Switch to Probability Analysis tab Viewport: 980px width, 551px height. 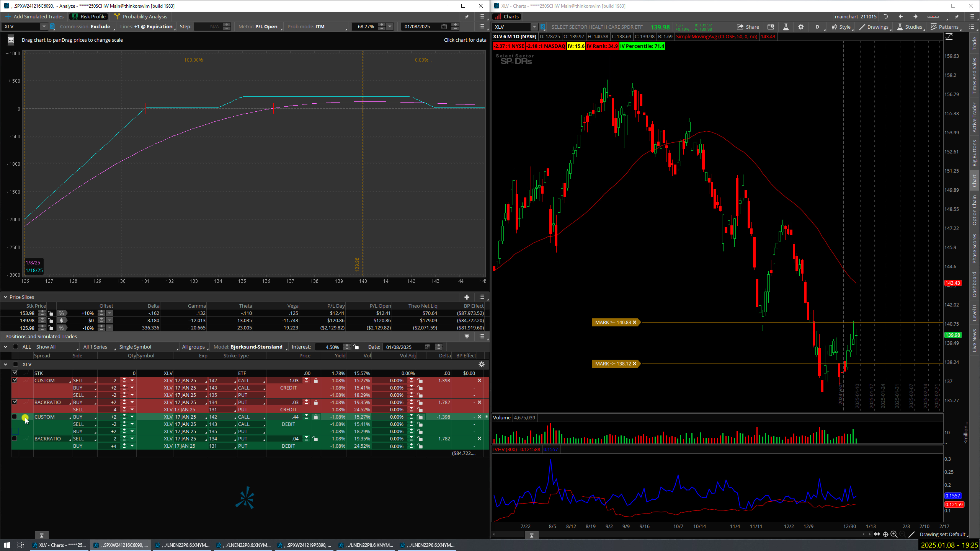pyautogui.click(x=141, y=16)
